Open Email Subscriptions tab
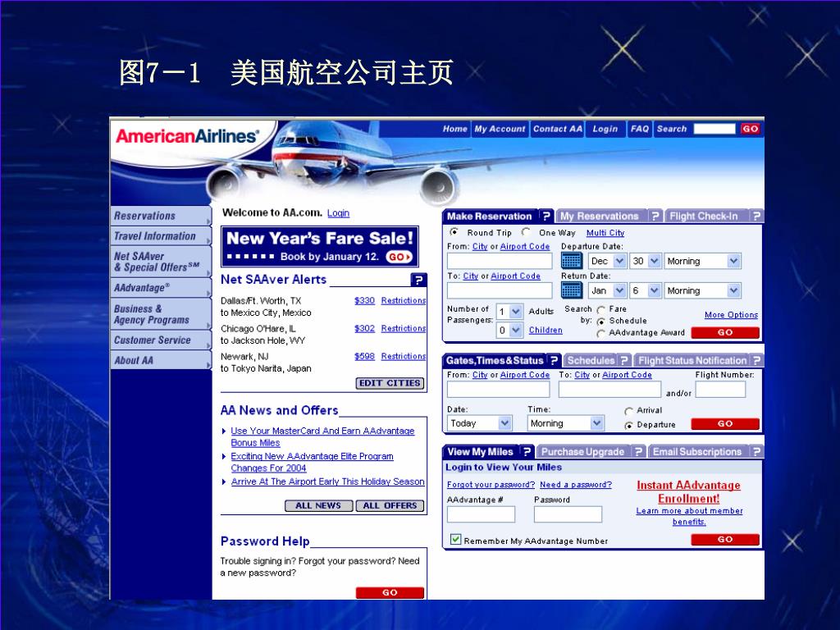The width and height of the screenshot is (840, 630). [697, 452]
